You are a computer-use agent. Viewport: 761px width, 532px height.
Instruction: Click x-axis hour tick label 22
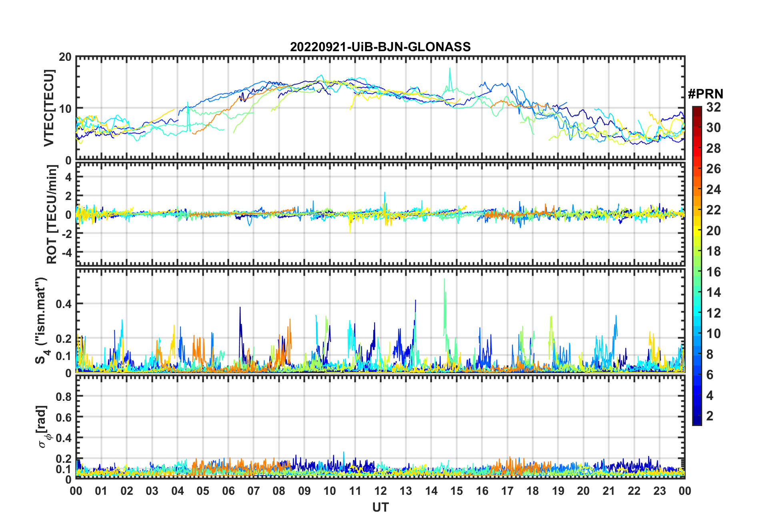pyautogui.click(x=634, y=491)
